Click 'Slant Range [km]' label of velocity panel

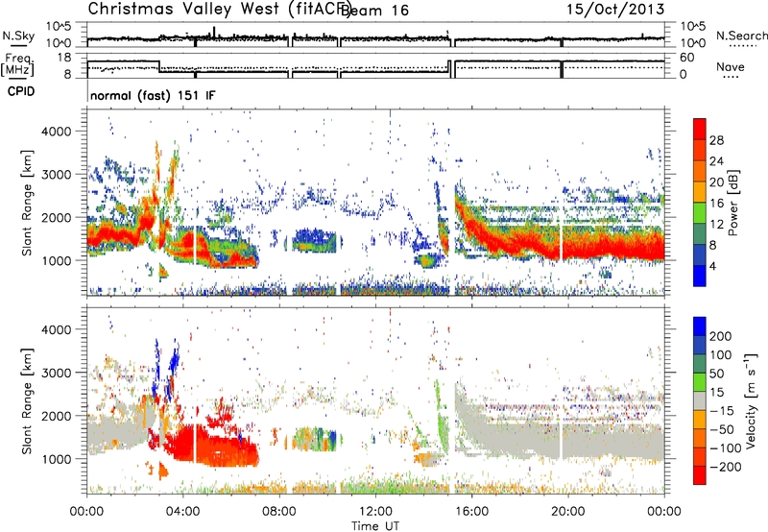click(x=27, y=400)
